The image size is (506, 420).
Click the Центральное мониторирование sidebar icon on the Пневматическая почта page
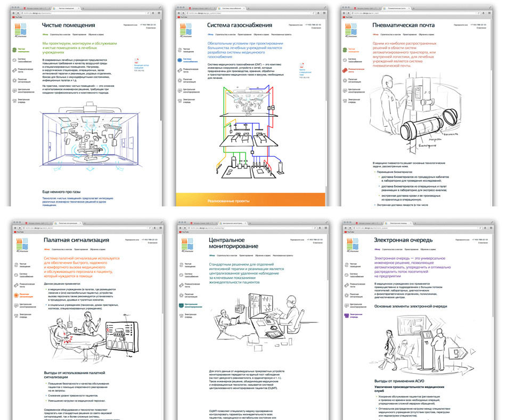tap(344, 91)
